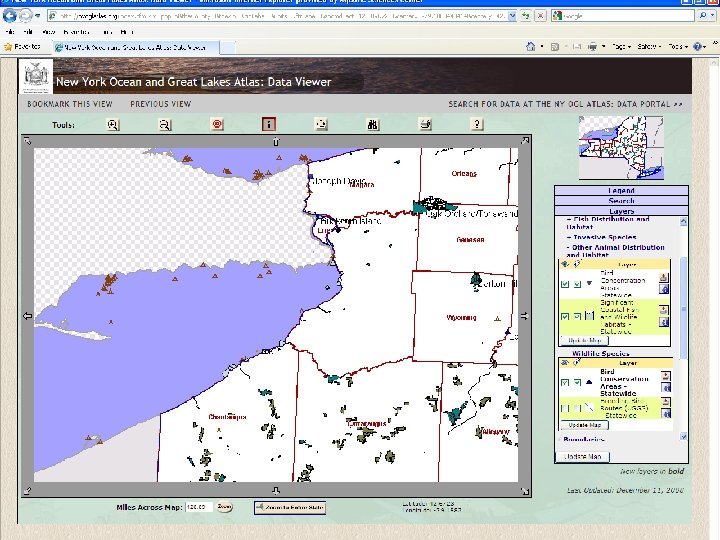Open the Legend panel tab
The width and height of the screenshot is (720, 540).
click(621, 190)
